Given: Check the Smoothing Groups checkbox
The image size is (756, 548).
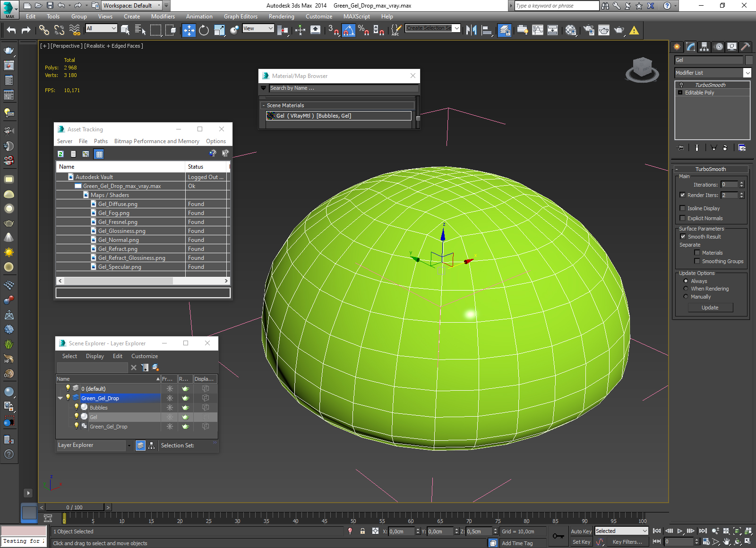Looking at the screenshot, I should 697,261.
